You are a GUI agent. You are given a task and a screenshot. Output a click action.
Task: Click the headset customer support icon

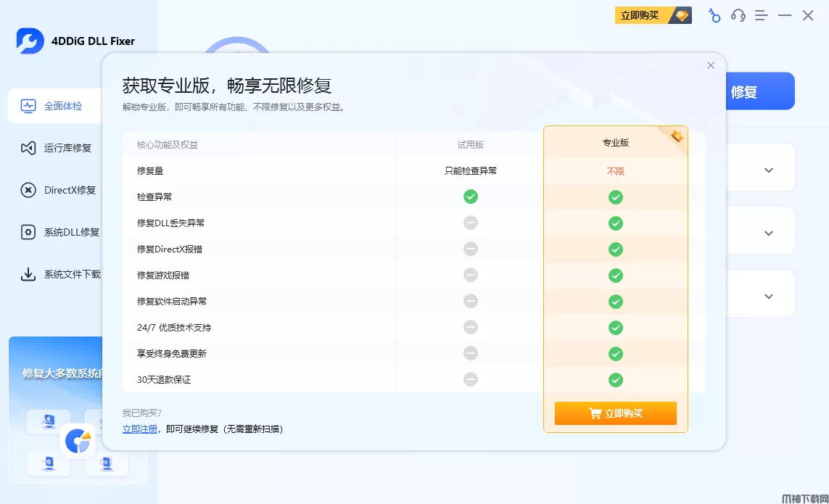tap(738, 15)
